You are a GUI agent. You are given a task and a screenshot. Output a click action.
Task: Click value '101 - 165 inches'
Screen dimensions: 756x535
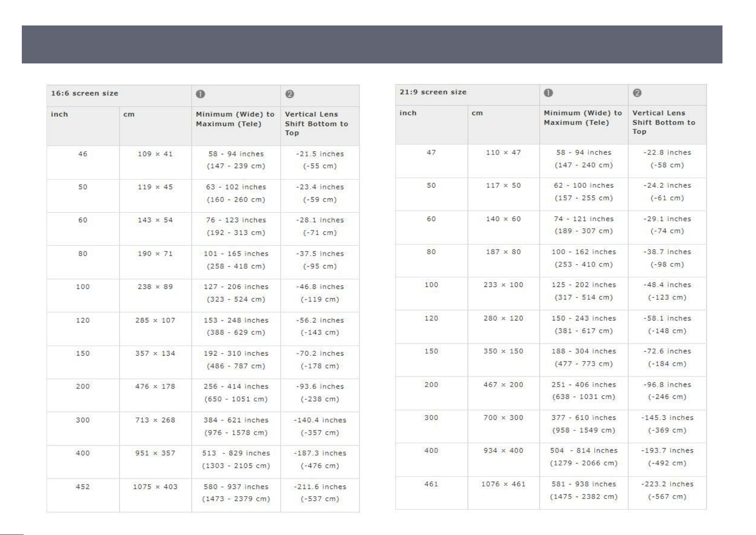point(236,254)
